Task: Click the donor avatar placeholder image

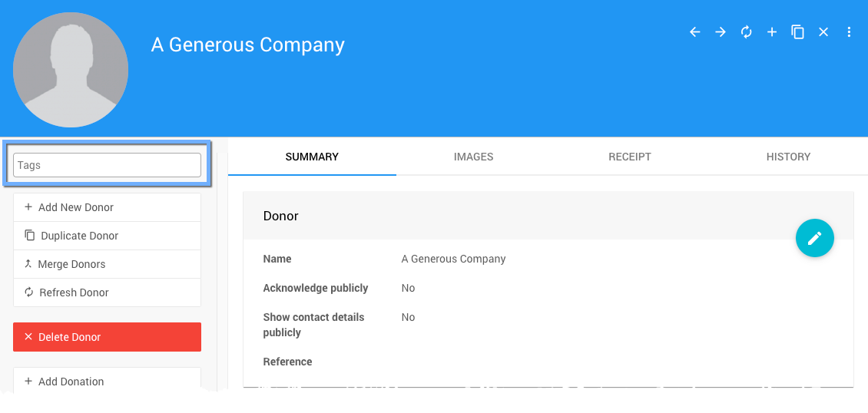Action: tap(71, 70)
